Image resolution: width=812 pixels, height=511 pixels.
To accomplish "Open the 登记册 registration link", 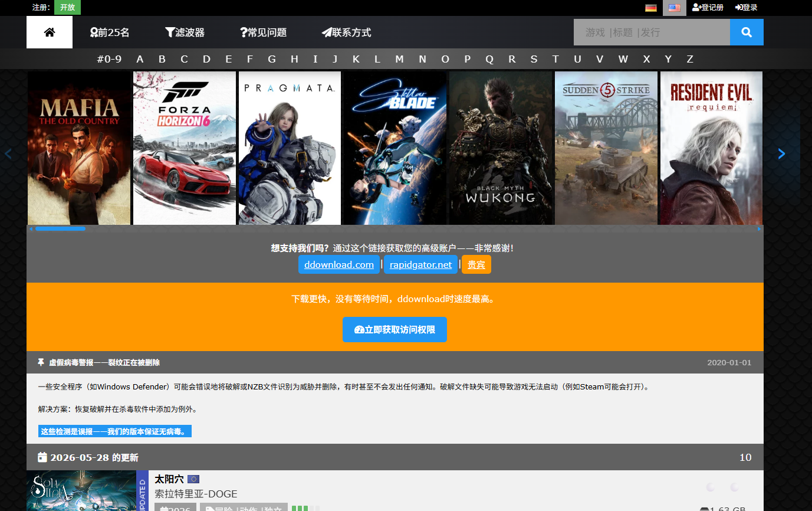I will [x=708, y=8].
